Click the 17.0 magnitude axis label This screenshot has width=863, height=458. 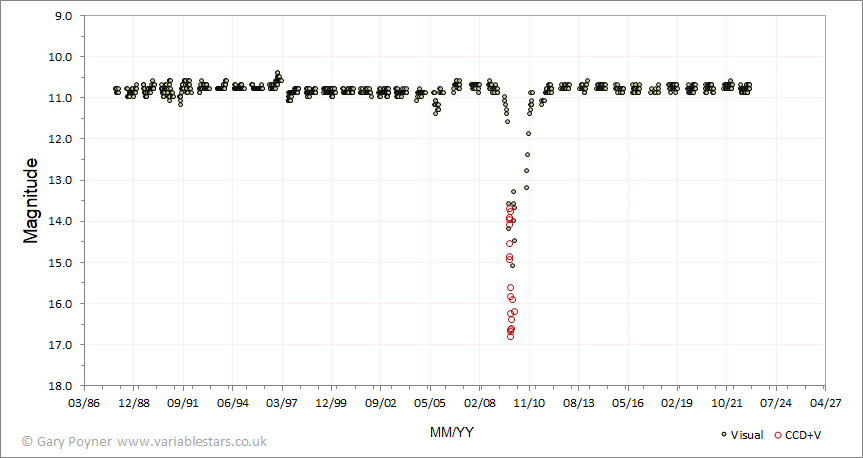pyautogui.click(x=62, y=345)
